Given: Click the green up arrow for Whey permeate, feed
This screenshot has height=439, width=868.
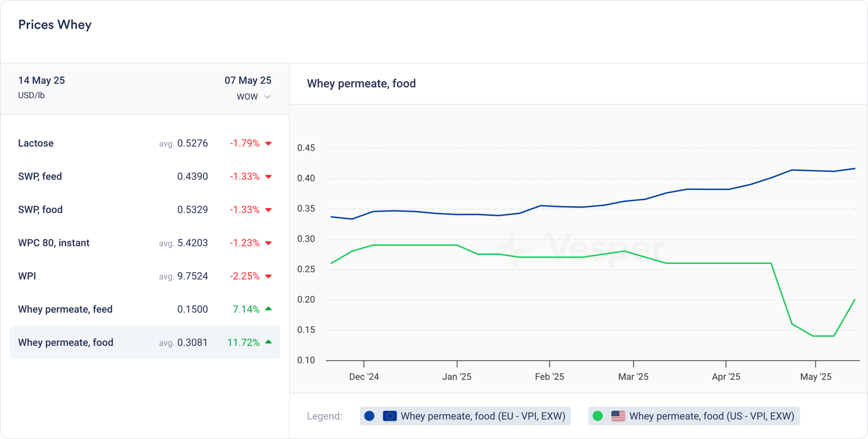Looking at the screenshot, I should (x=269, y=309).
